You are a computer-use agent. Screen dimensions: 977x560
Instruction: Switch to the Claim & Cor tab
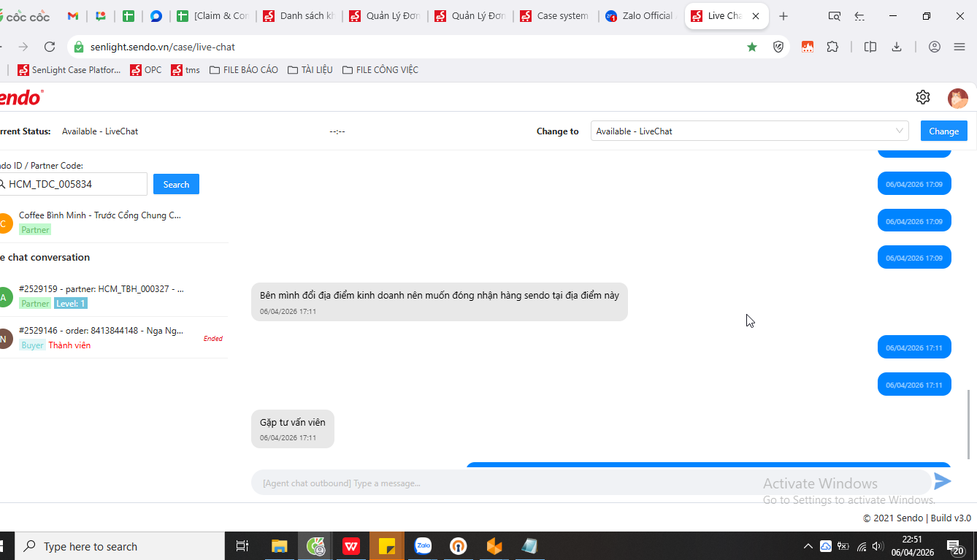(x=212, y=16)
